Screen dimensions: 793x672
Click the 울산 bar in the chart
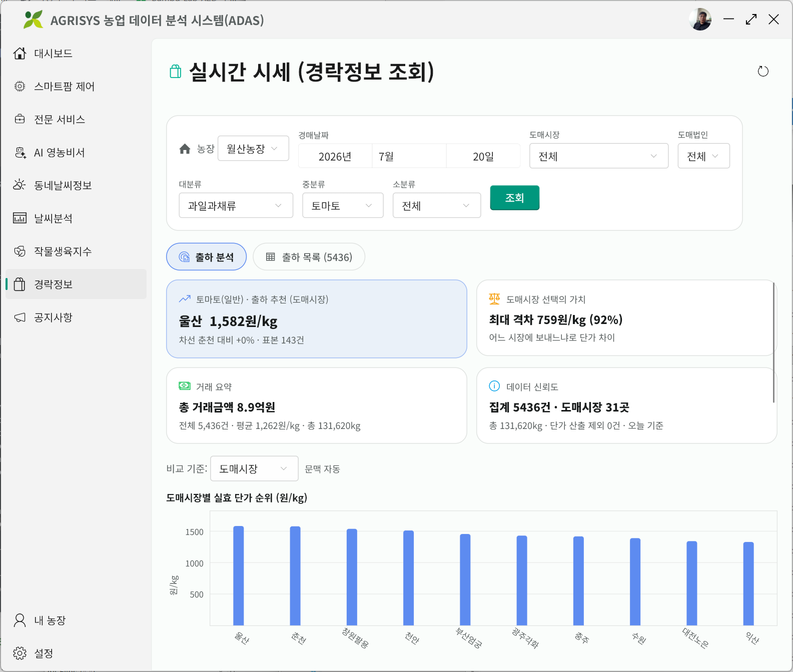coord(239,575)
